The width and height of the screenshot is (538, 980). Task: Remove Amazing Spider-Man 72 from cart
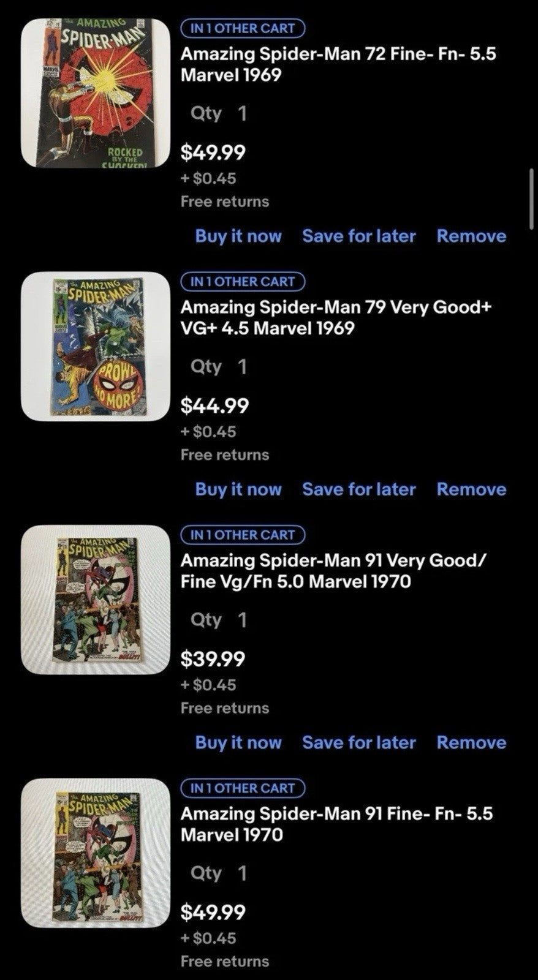(471, 236)
